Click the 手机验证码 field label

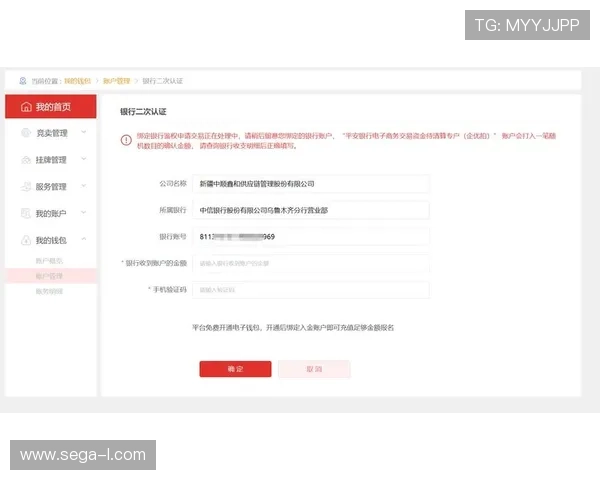click(168, 290)
